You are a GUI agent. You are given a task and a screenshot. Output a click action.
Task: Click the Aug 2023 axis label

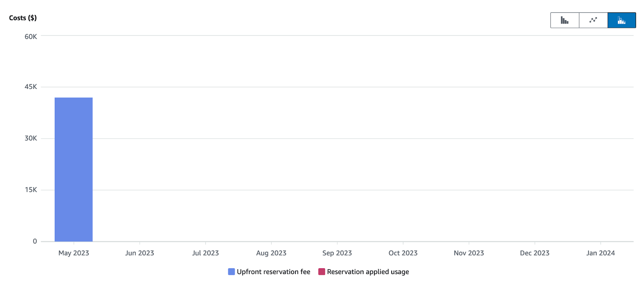[x=271, y=253]
